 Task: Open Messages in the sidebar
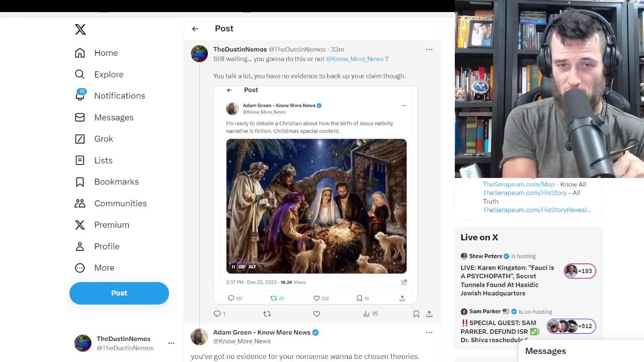104,117
